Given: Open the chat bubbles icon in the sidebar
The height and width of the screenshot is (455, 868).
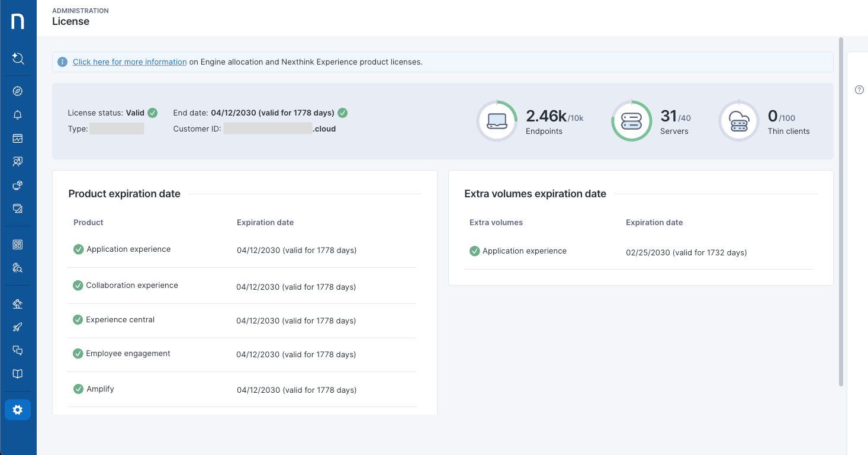Looking at the screenshot, I should 18,351.
